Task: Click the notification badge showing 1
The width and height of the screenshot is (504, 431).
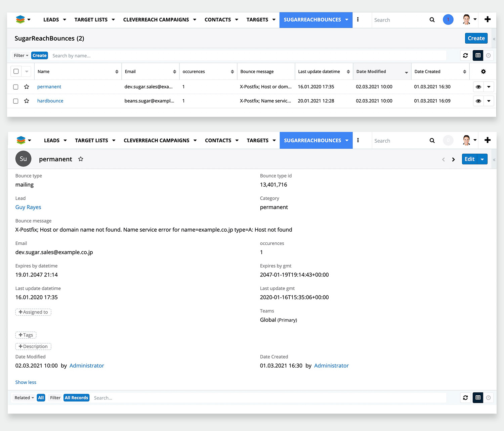Action: [x=448, y=20]
